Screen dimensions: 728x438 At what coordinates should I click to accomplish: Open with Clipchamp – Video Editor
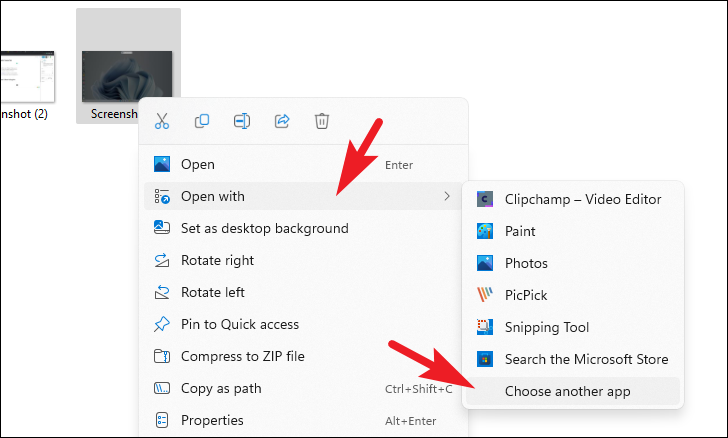[x=573, y=199]
